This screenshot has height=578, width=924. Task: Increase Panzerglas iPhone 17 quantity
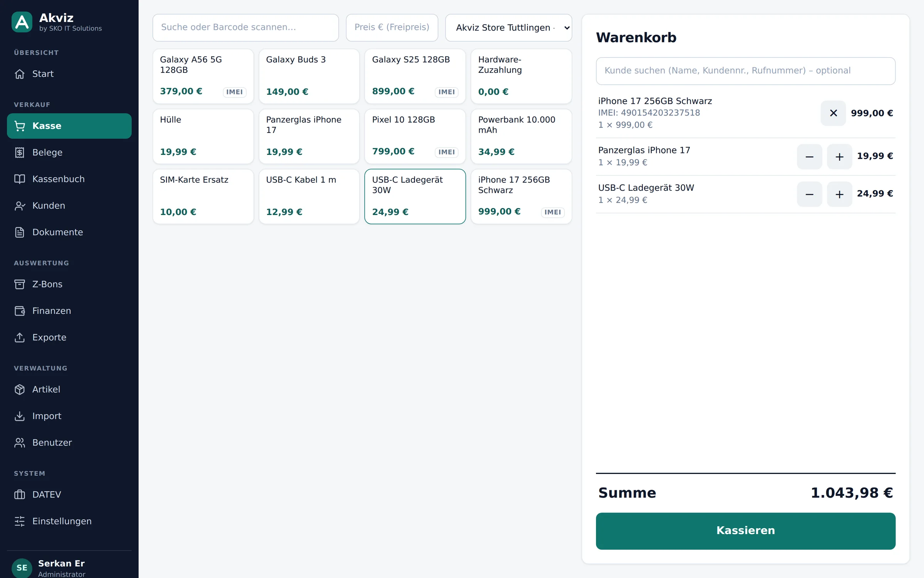click(x=839, y=156)
